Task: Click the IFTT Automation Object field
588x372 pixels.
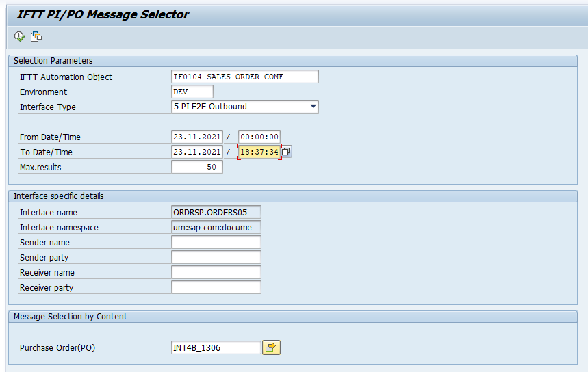Action: 244,77
